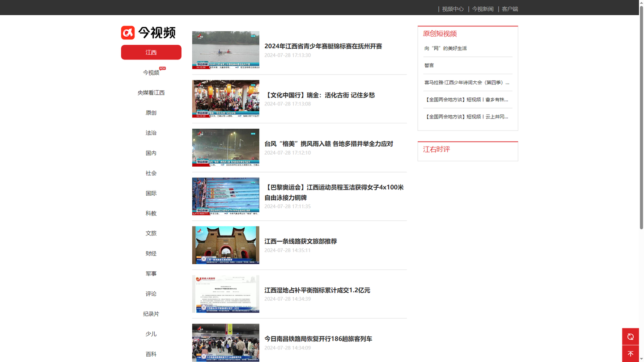
Task: Select the 文旅 category
Action: click(151, 233)
